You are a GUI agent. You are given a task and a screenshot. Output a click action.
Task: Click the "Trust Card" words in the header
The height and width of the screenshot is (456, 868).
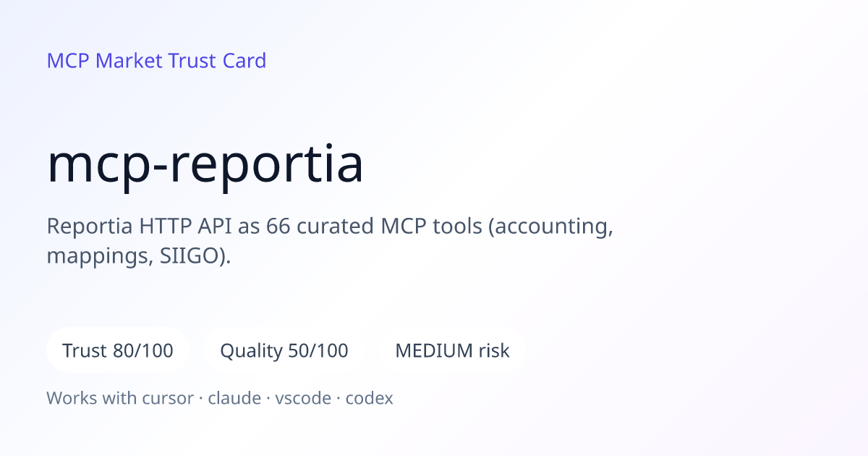(x=217, y=61)
